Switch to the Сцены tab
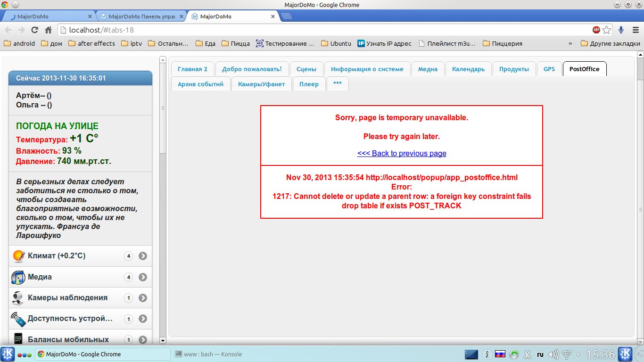The height and width of the screenshot is (362, 644). pos(306,69)
